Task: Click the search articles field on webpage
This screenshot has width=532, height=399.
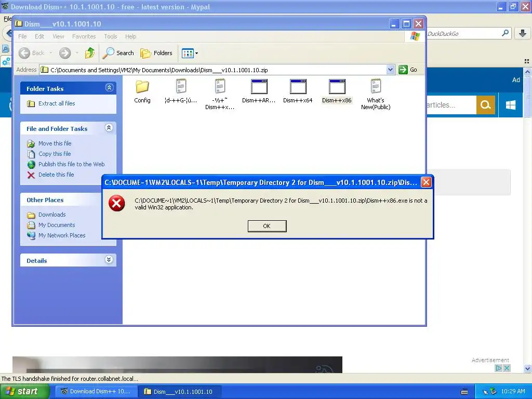Action: tap(451, 105)
